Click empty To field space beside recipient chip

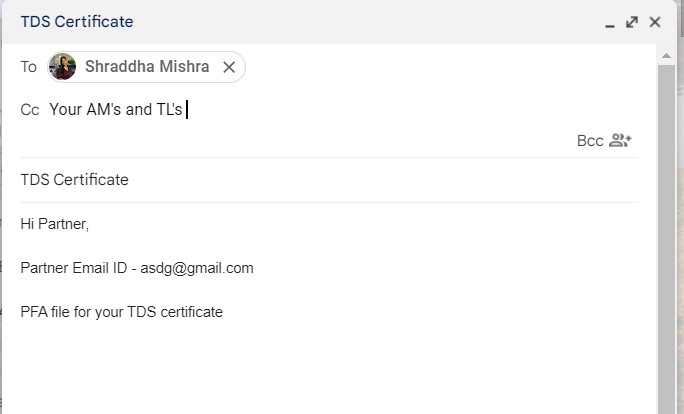tap(440, 67)
